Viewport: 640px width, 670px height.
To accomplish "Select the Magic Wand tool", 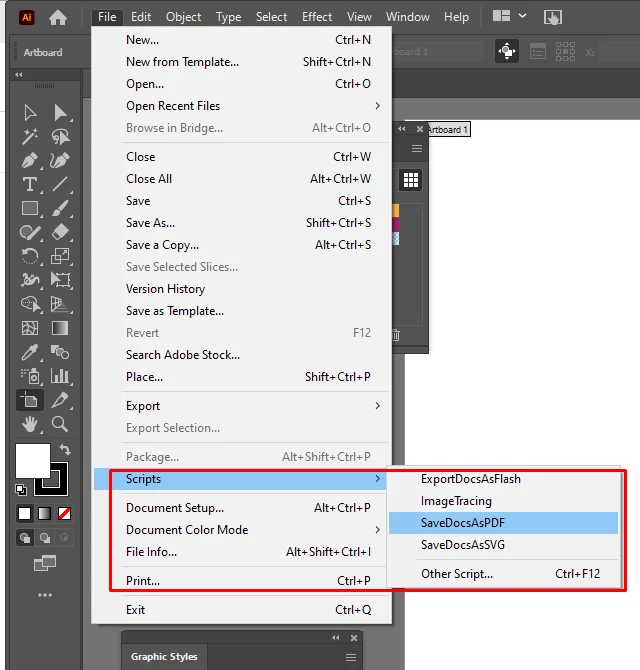I will pos(30,137).
